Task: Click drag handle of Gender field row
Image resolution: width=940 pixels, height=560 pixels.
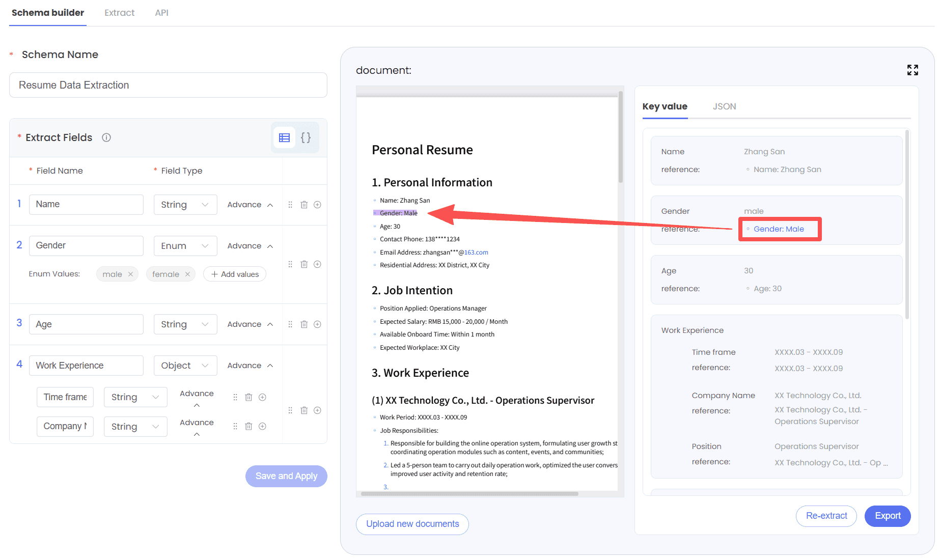Action: 290,264
